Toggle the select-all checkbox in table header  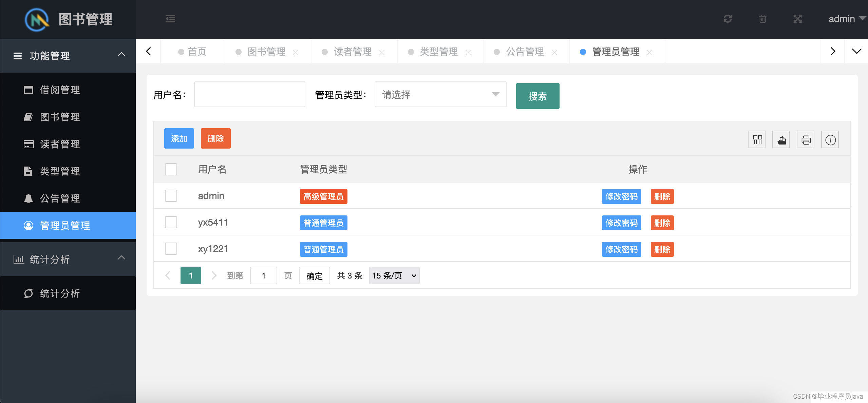(x=171, y=169)
